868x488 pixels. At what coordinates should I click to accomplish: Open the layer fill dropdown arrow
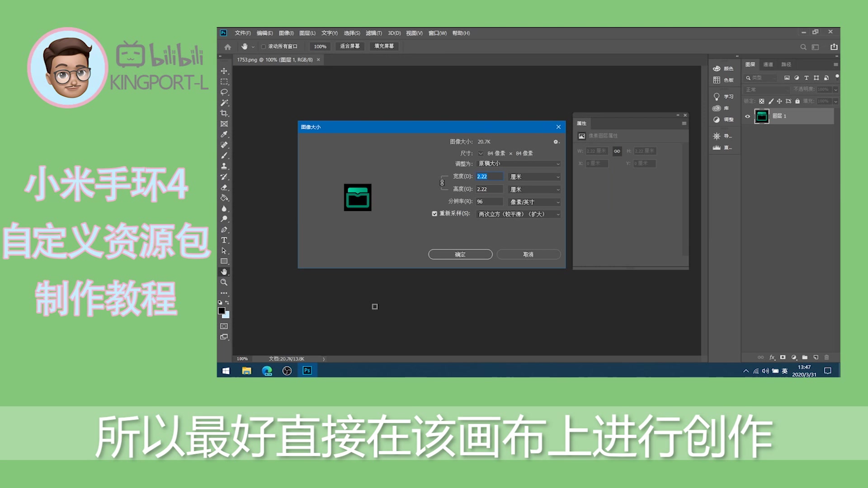pyautogui.click(x=835, y=101)
